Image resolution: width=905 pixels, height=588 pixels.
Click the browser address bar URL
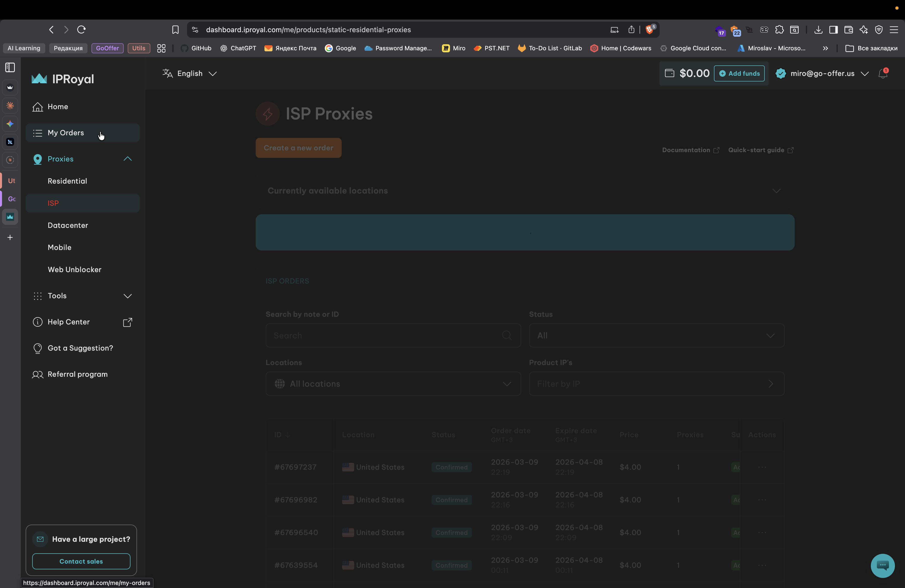pos(308,30)
